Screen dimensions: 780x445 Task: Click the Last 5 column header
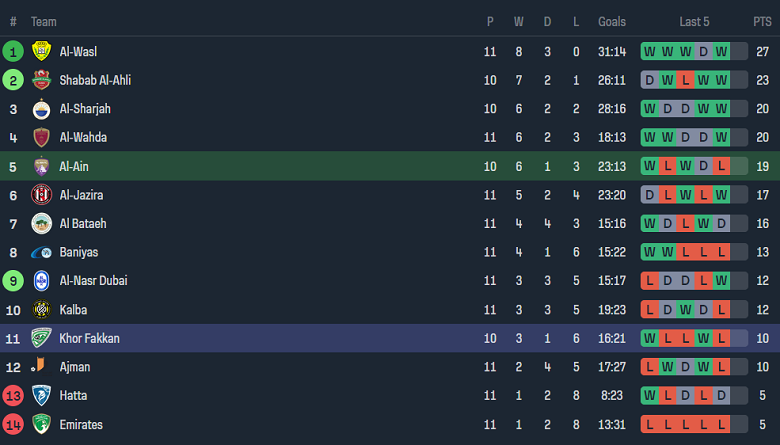pyautogui.click(x=693, y=21)
